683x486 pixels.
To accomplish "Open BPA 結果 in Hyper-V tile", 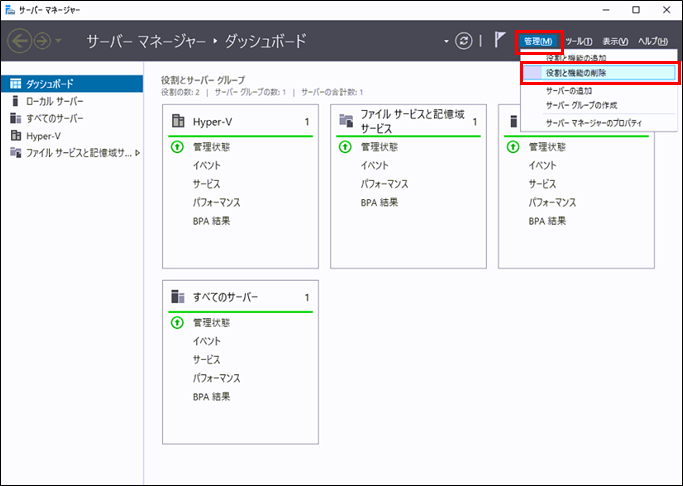I will pyautogui.click(x=211, y=221).
